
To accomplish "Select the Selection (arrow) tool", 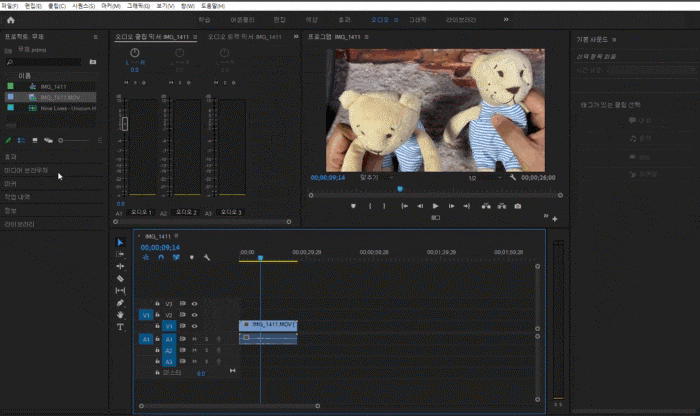I will [x=120, y=242].
